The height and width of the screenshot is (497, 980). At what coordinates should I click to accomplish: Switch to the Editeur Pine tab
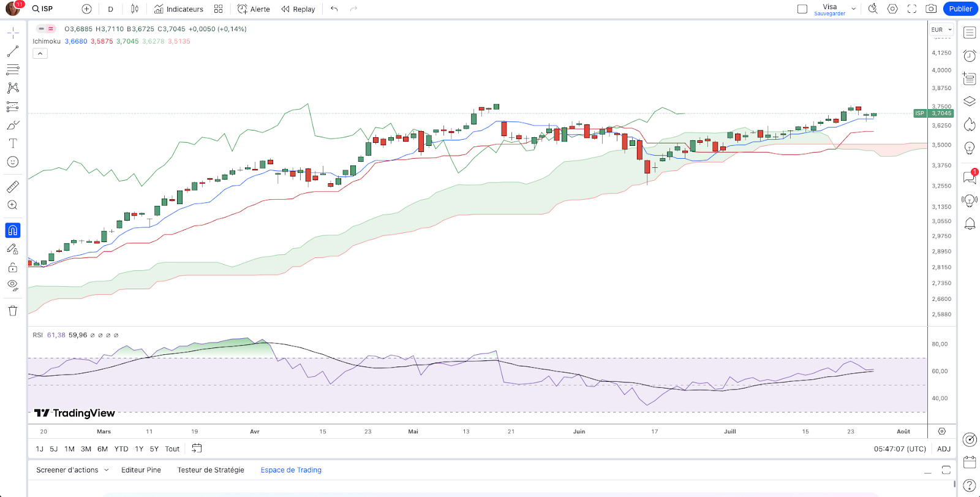coord(141,470)
